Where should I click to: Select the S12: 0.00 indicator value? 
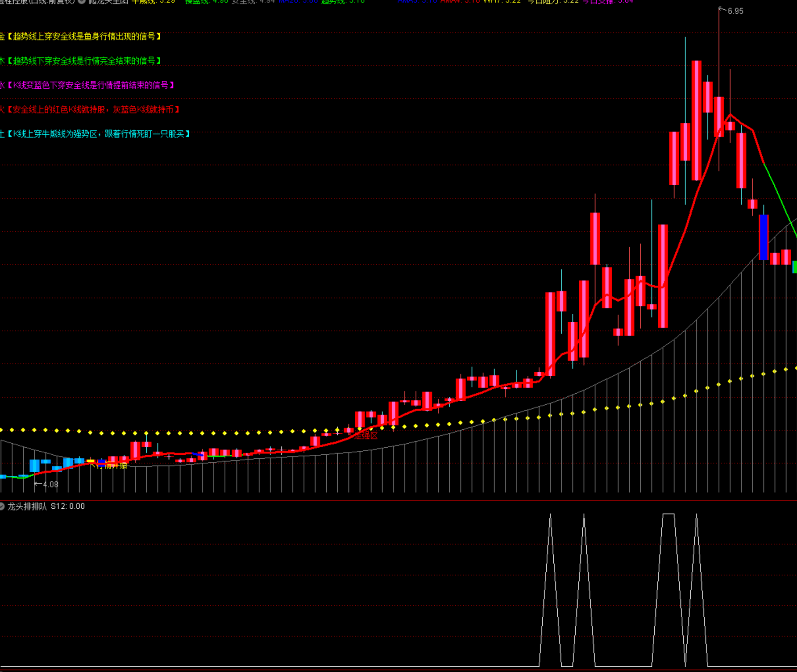click(68, 507)
